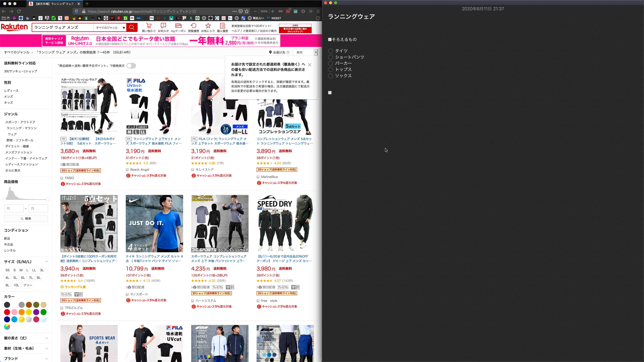
Task: Save the page to Pocket
Action: point(240,11)
